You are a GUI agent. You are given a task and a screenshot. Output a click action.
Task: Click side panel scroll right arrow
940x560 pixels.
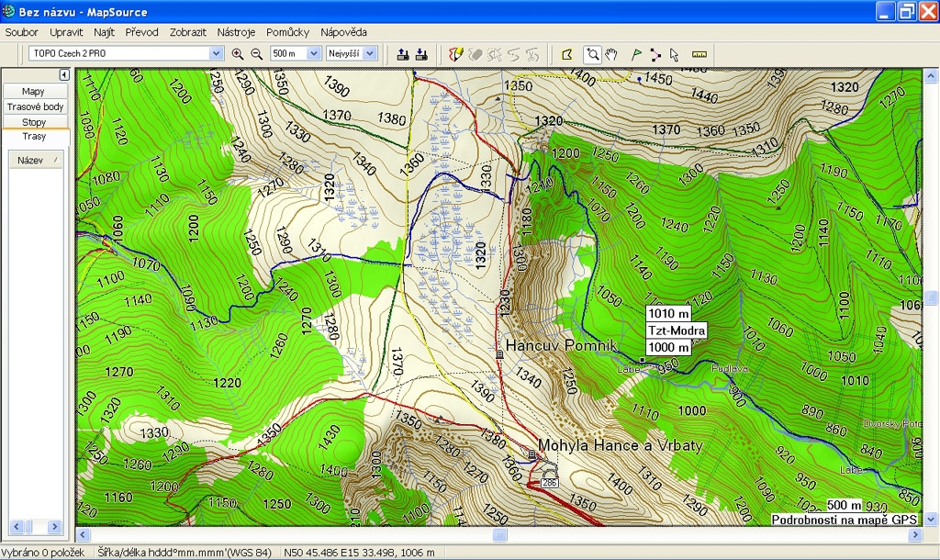54,527
